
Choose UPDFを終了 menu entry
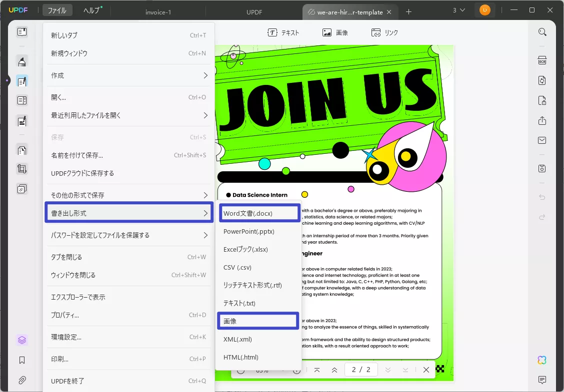tap(129, 381)
